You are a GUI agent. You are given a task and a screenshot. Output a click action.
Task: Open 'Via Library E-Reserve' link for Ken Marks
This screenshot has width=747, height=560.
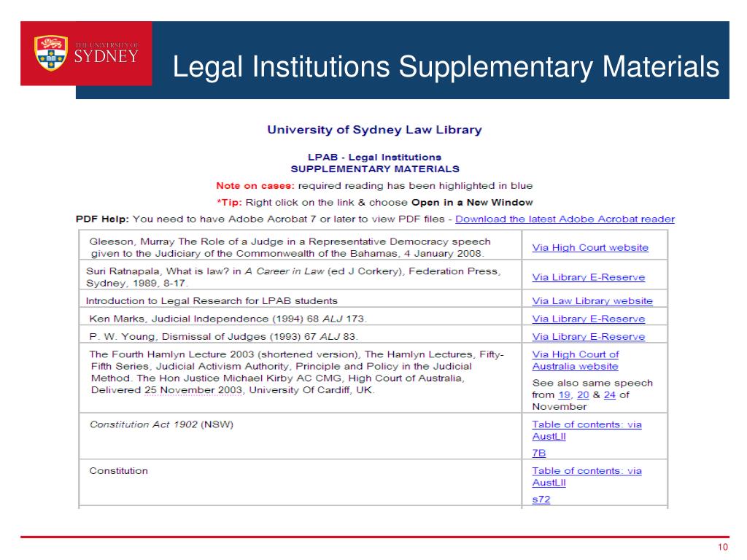point(589,319)
